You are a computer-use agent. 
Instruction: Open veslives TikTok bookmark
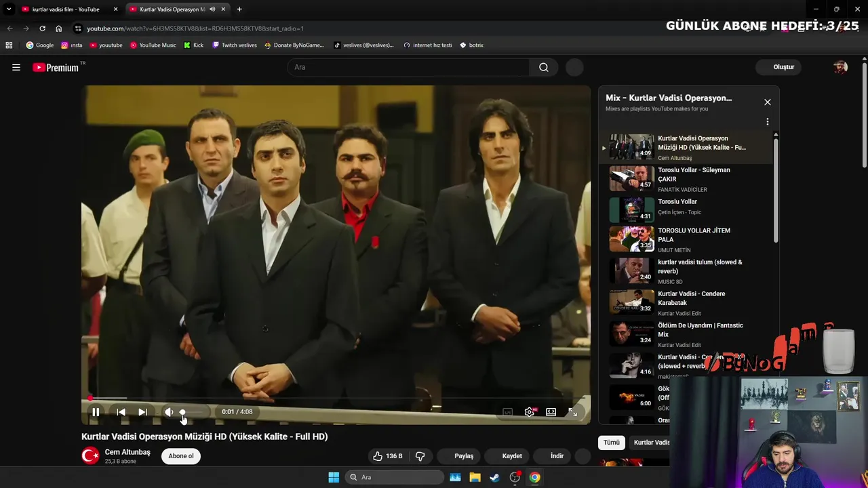[363, 45]
